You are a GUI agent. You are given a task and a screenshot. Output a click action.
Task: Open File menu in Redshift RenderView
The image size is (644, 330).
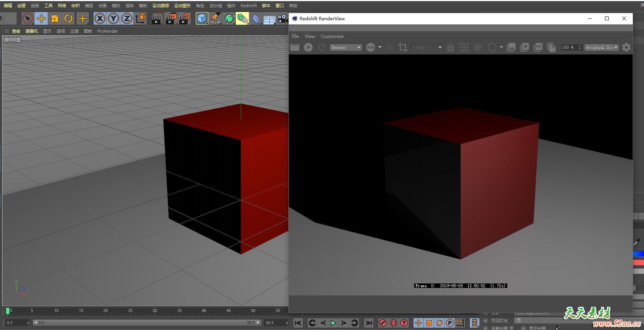coord(296,36)
